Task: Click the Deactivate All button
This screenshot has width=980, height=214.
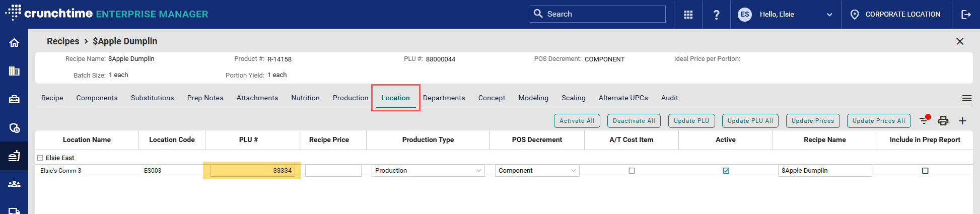Action: pyautogui.click(x=634, y=121)
